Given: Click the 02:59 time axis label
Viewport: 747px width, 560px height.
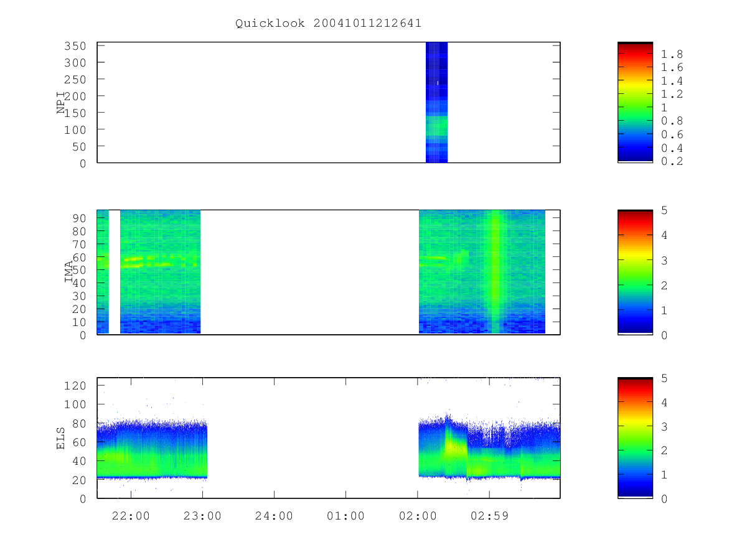Looking at the screenshot, I should point(489,516).
